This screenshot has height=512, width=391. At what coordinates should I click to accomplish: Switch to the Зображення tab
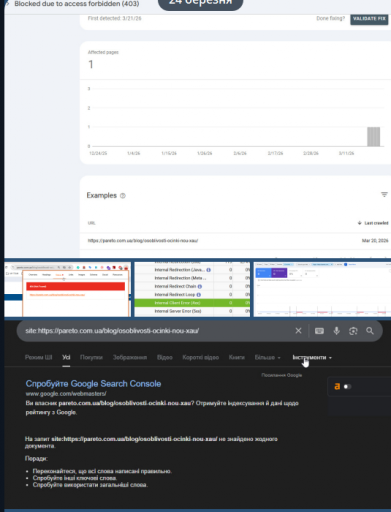pyautogui.click(x=130, y=357)
